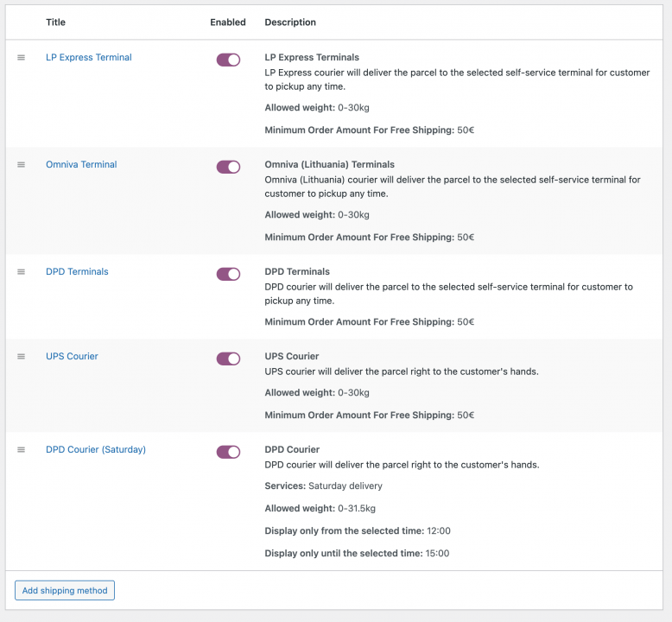Switch off DPD Courier (Saturday) toggle
This screenshot has width=672, height=622.
228,452
